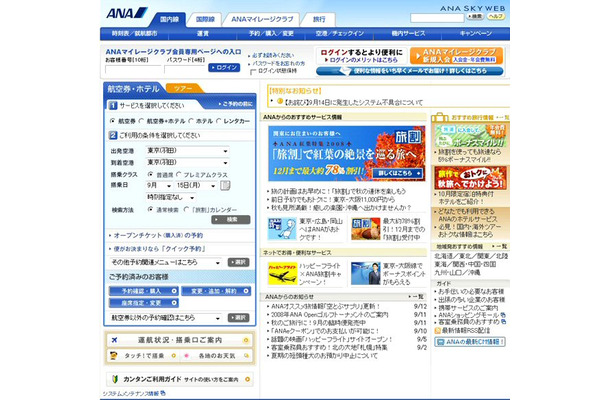
Task: Click the external-link icon beside 客室乗務員のおすすめ
Action: point(504,322)
